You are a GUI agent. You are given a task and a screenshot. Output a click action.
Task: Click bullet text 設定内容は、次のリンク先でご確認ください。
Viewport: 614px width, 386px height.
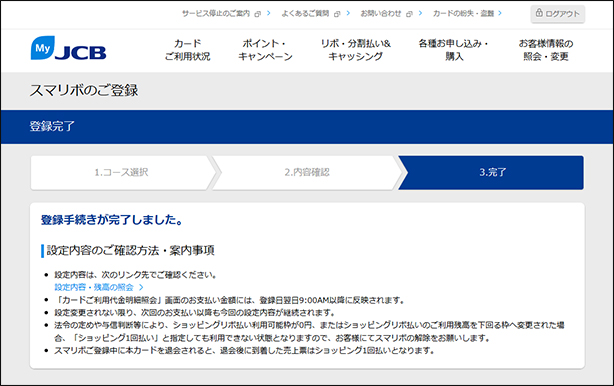point(135,275)
